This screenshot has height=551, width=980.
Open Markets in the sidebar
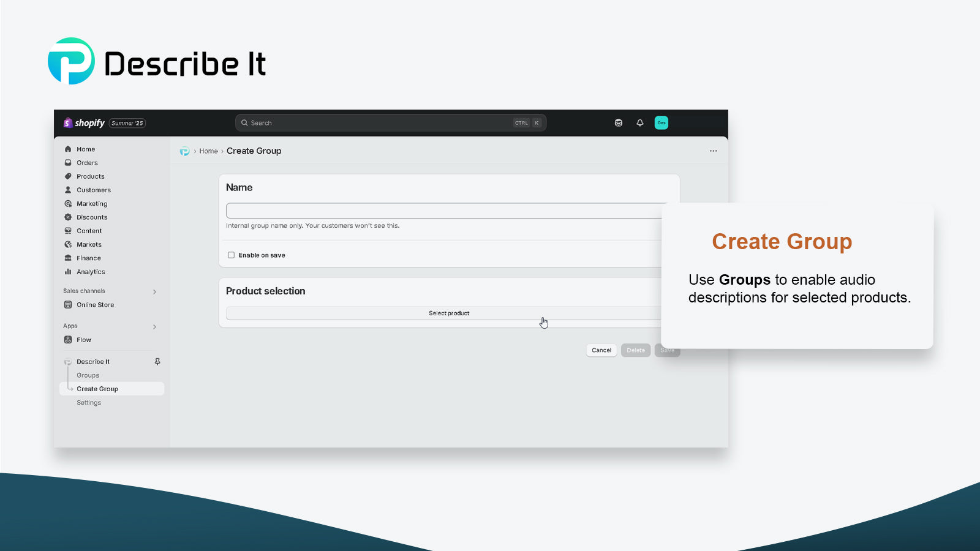click(89, 244)
